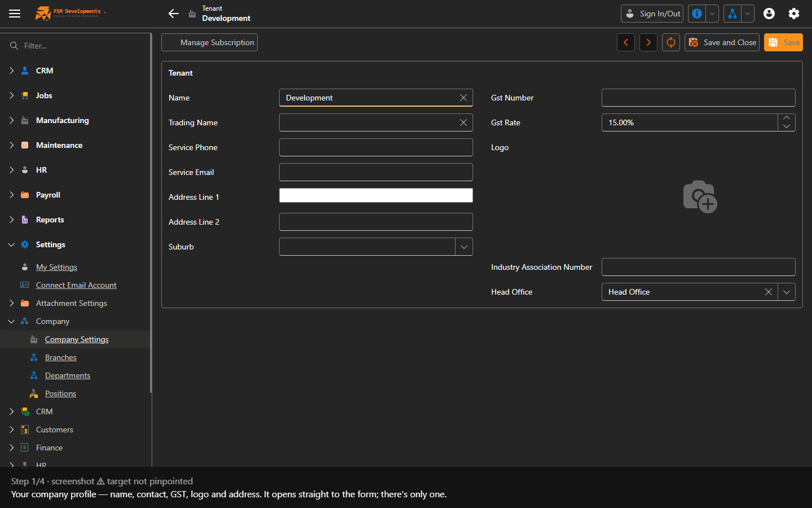Expand the Maintenance section
This screenshot has height=508, width=812.
[11, 145]
